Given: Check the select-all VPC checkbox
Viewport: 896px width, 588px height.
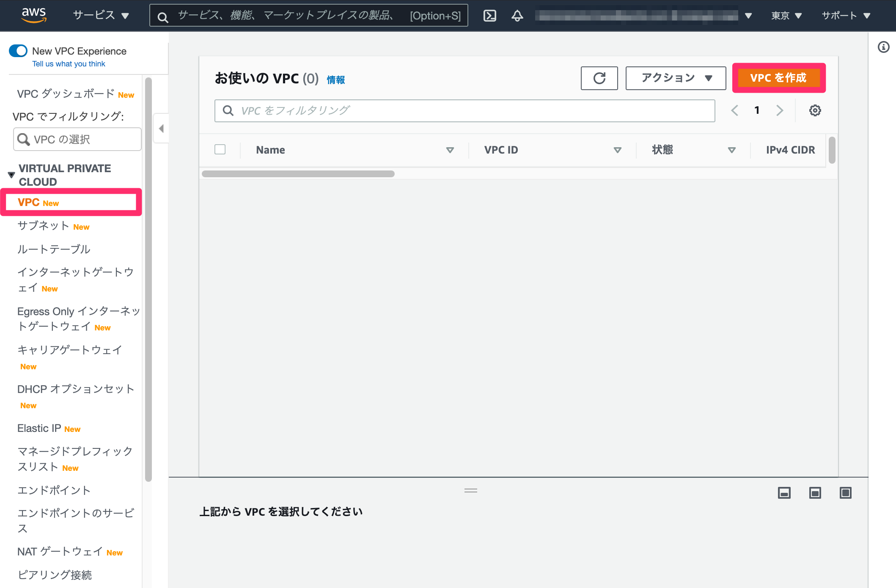Looking at the screenshot, I should pyautogui.click(x=220, y=149).
